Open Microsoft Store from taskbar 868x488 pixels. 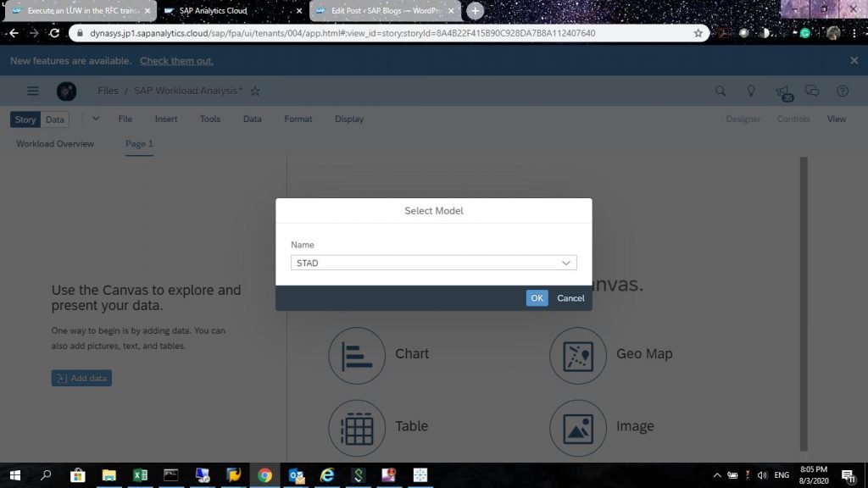[x=77, y=475]
